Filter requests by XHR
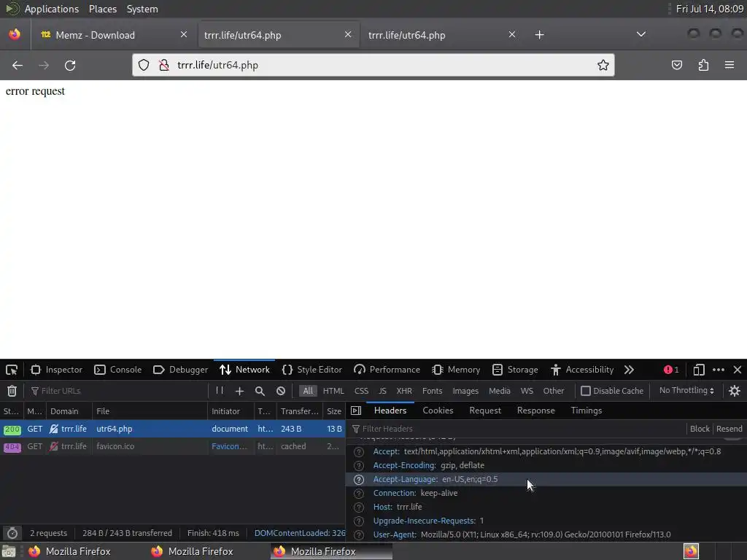 pos(404,391)
